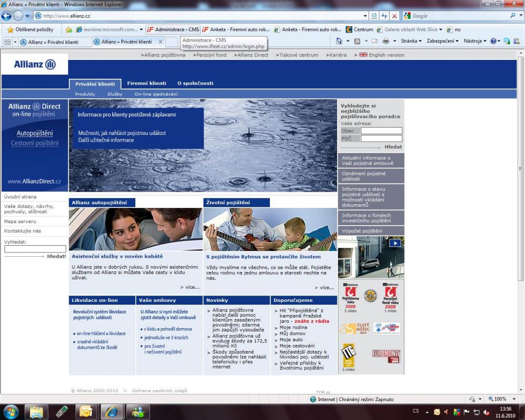Open On-line sjednávání submenu
Image resolution: width=525 pixels, height=420 pixels.
[156, 94]
